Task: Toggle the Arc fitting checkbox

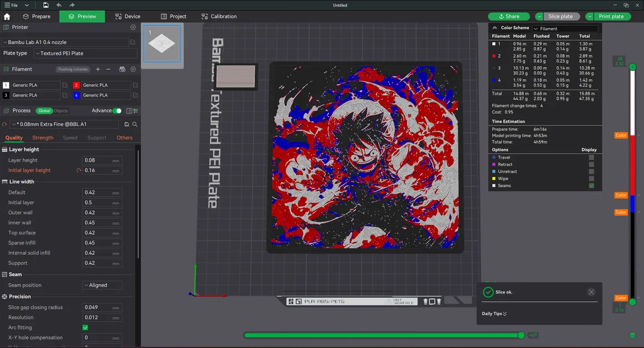Action: pyautogui.click(x=86, y=327)
